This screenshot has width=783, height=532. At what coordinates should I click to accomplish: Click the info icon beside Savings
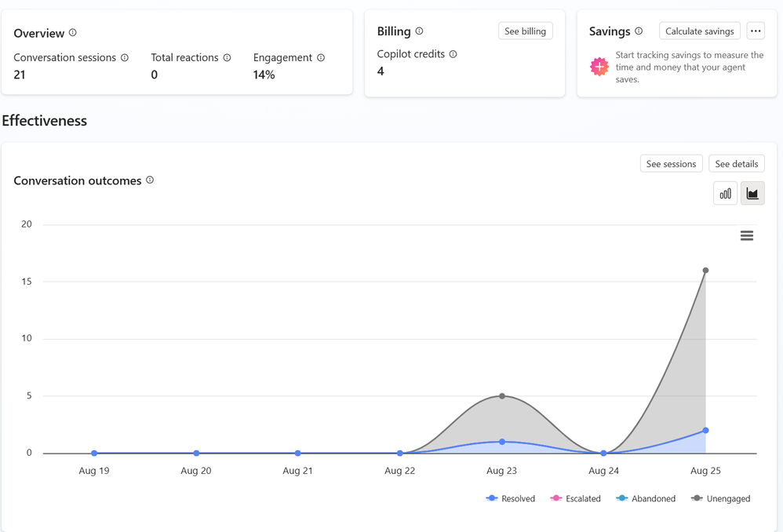pos(638,31)
